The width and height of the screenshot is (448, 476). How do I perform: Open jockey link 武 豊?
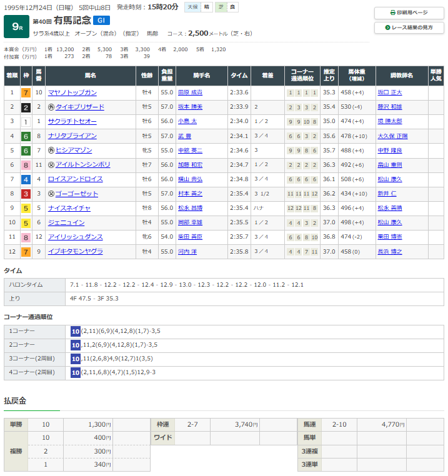click(x=185, y=136)
